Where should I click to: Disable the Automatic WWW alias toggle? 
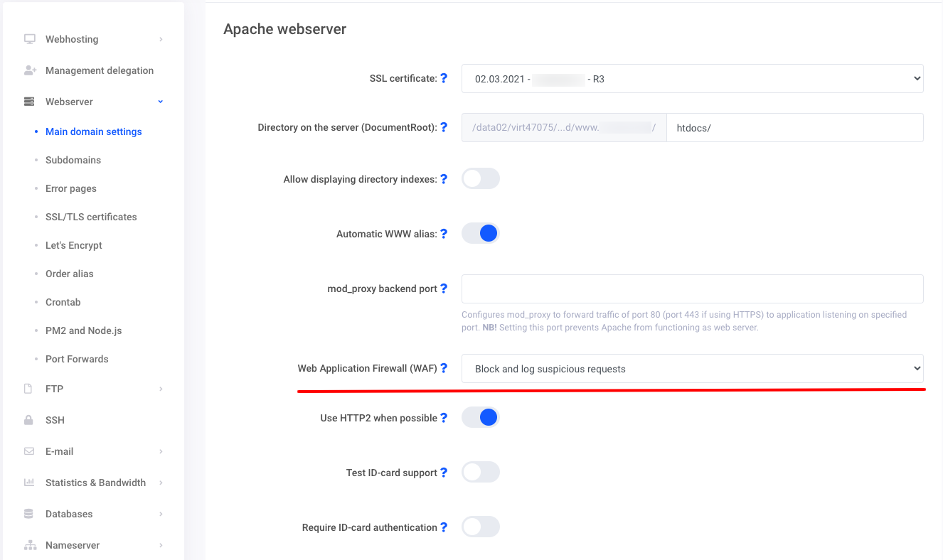point(481,233)
